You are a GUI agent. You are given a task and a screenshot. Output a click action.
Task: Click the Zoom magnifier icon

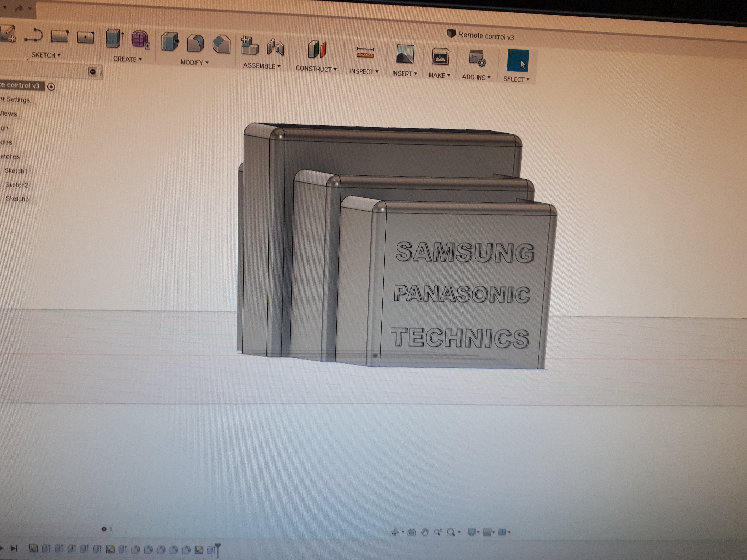click(x=438, y=532)
